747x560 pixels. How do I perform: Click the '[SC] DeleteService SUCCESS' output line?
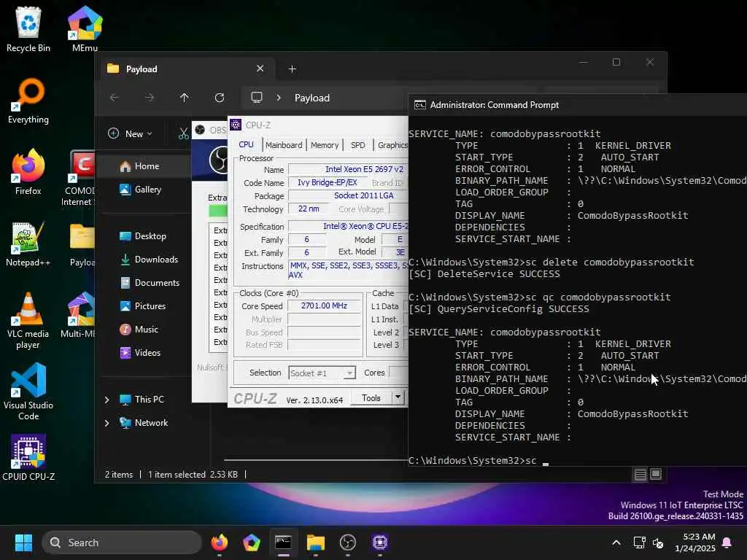484,274
